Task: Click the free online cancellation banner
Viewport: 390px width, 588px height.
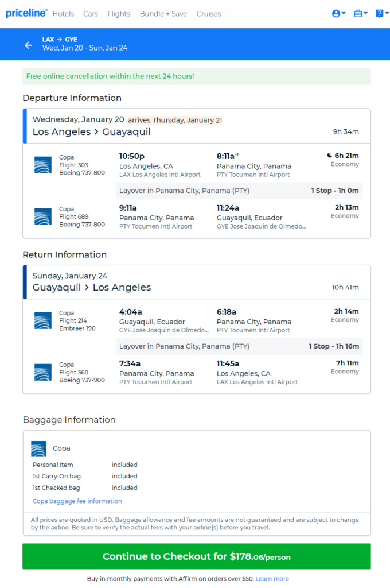Action: point(197,76)
